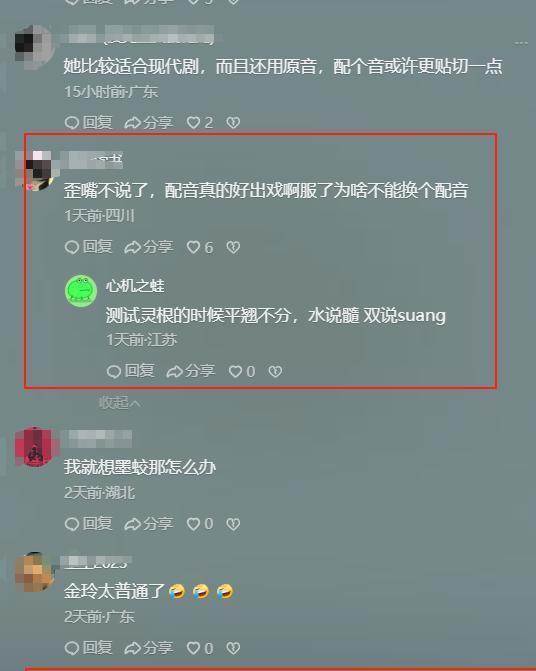The image size is (536, 671).
Task: Collapse replies with 收起 chevron
Action: point(119,402)
